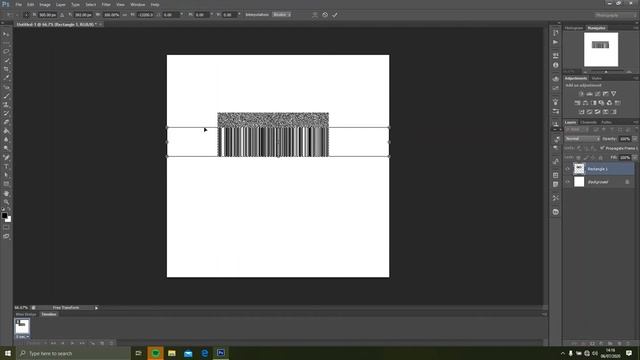This screenshot has width=640, height=360.
Task: Select the Eraser tool
Action: click(6, 122)
